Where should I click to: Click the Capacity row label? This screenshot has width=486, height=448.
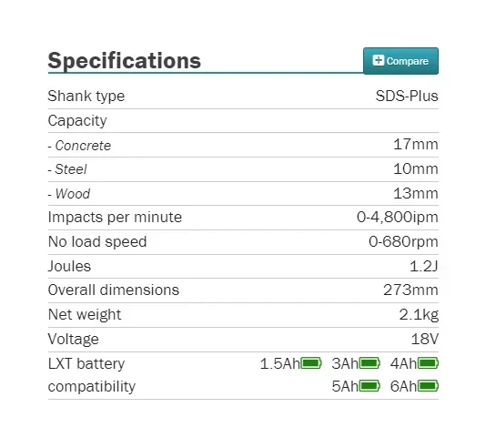pyautogui.click(x=77, y=120)
